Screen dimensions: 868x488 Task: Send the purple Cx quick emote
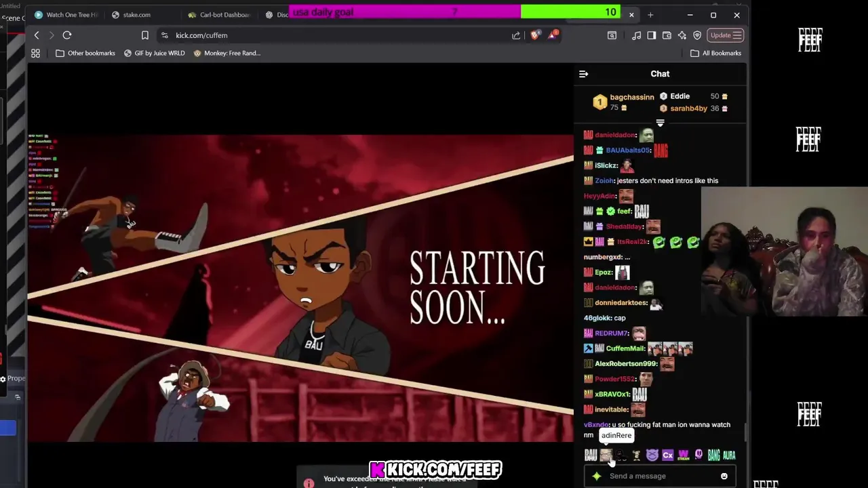coord(667,455)
